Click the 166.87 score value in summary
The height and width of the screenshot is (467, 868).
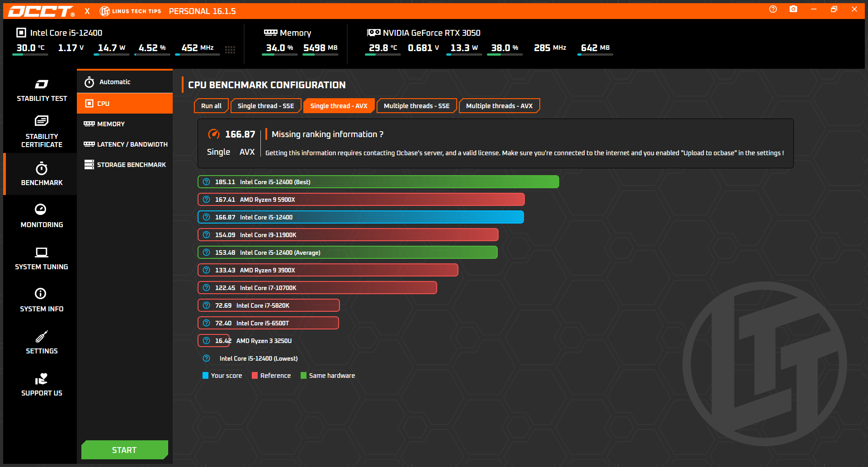[x=240, y=134]
